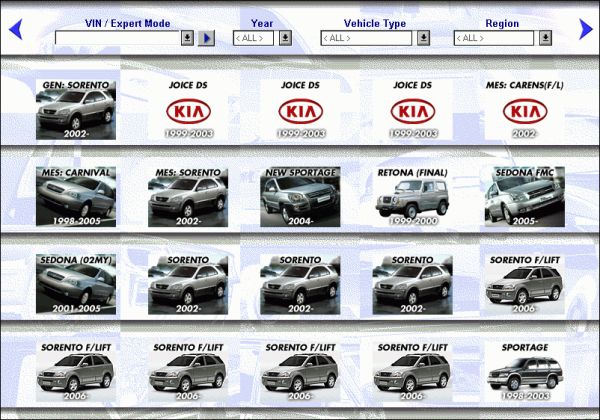600x420 pixels.
Task: Select the MES: CARENS(F/L) 2002- model
Action: (525, 109)
